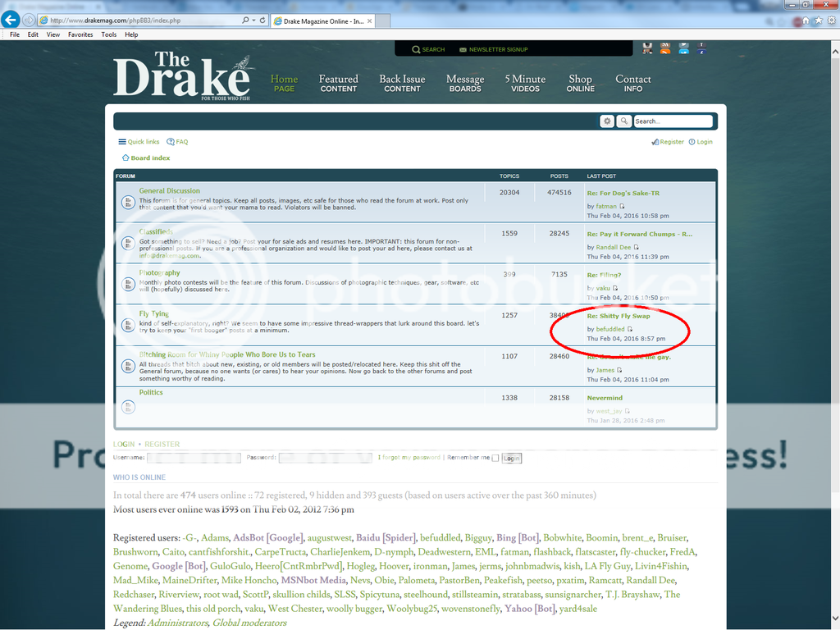Open the address bar autocomplete dropdown arrow
This screenshot has width=840, height=630.
tap(253, 21)
